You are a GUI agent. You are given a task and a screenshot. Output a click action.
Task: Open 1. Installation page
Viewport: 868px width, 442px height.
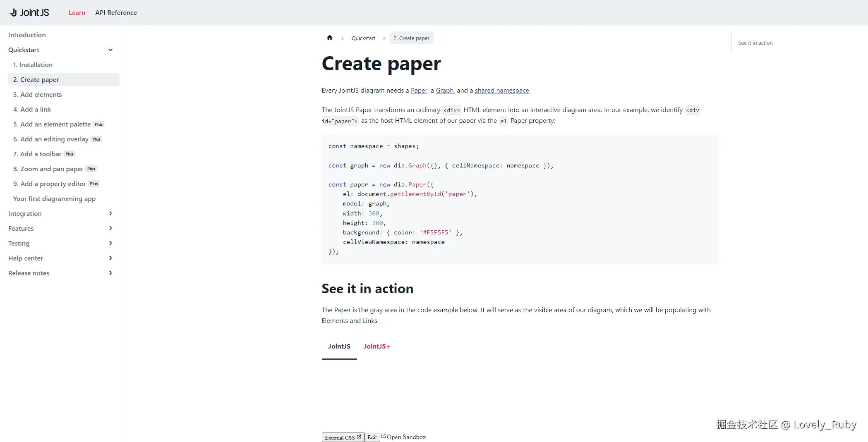(33, 65)
